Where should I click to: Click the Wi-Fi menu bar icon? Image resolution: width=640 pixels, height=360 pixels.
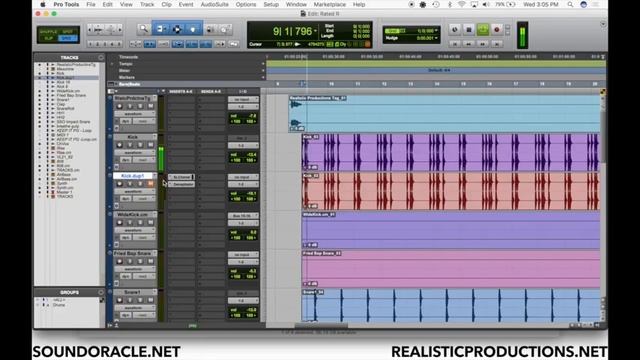462,4
